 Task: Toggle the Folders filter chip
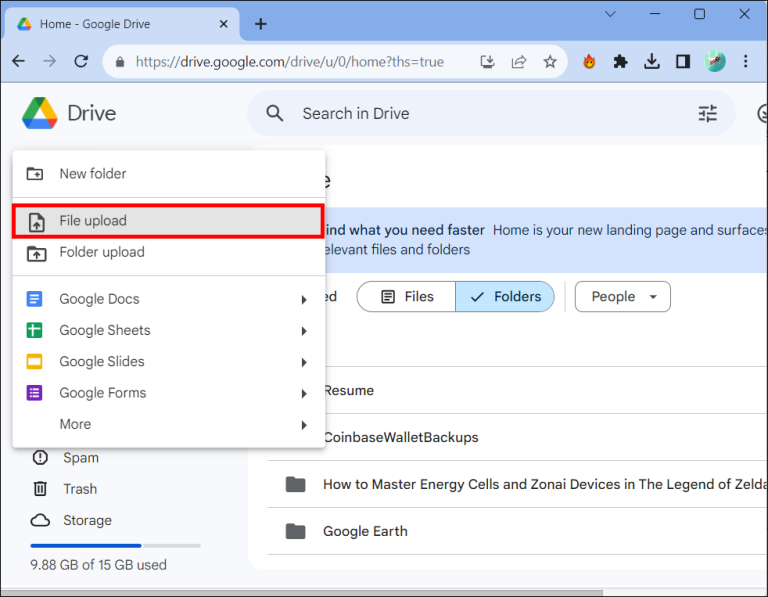coord(505,296)
